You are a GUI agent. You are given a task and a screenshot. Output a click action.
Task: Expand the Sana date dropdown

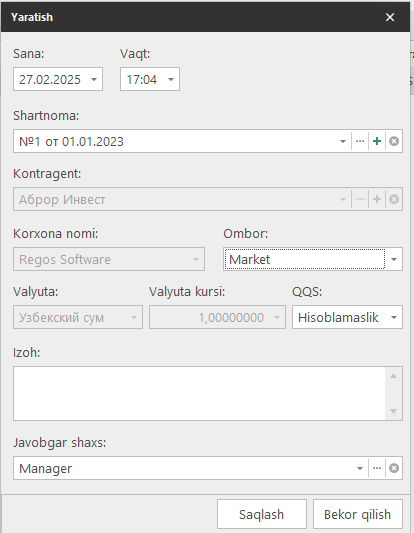coord(94,80)
